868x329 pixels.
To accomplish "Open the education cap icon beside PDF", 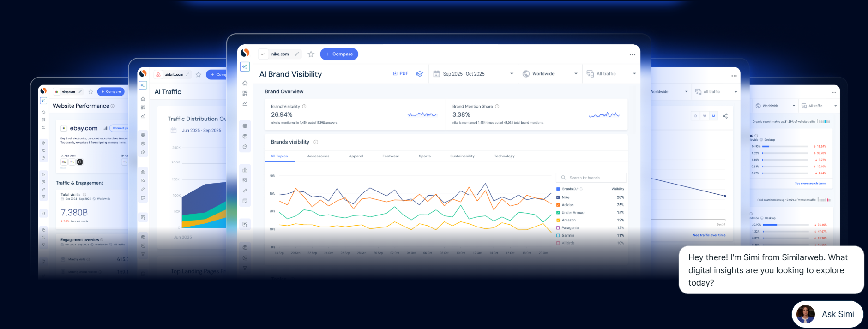I will click(419, 74).
